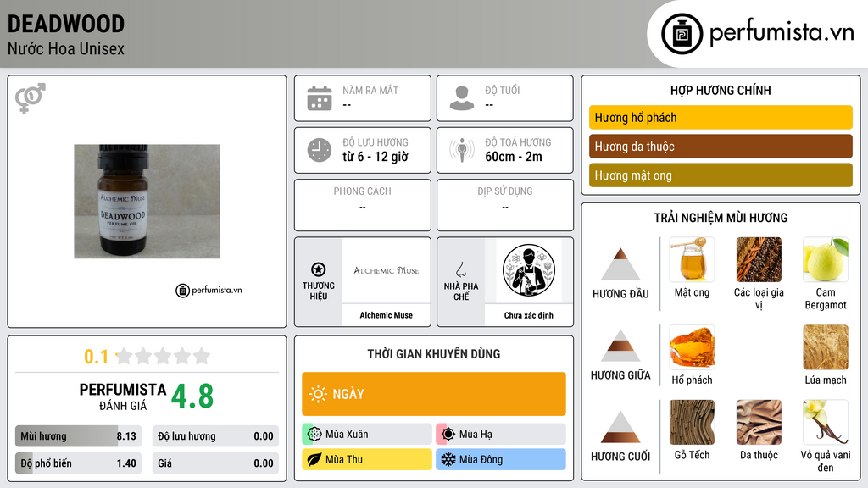
Task: Click the nose icon above Nhà pha chế
Action: (460, 269)
